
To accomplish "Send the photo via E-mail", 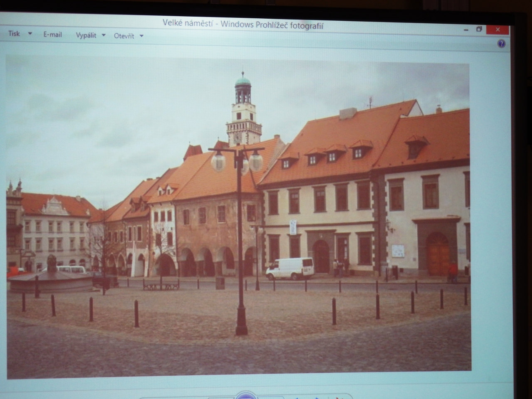I will coord(52,34).
